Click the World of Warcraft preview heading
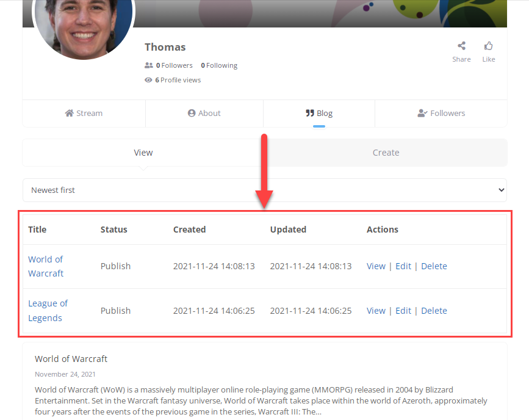Image resolution: width=529 pixels, height=420 pixels. 71,358
